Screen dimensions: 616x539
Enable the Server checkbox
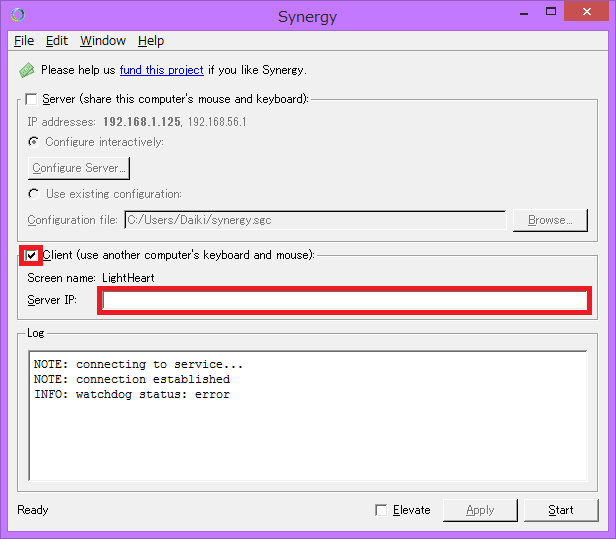(31, 99)
